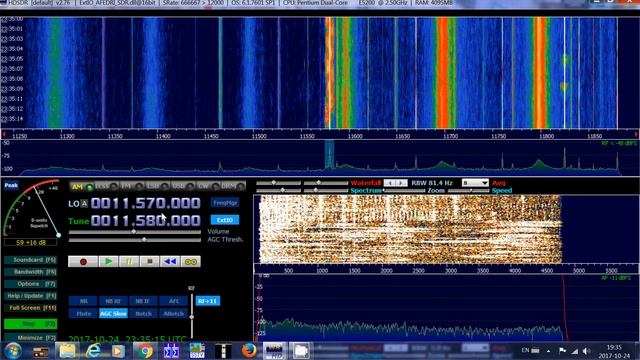Toggle the AFC button
Screen dimensions: 640x360
pyautogui.click(x=173, y=301)
